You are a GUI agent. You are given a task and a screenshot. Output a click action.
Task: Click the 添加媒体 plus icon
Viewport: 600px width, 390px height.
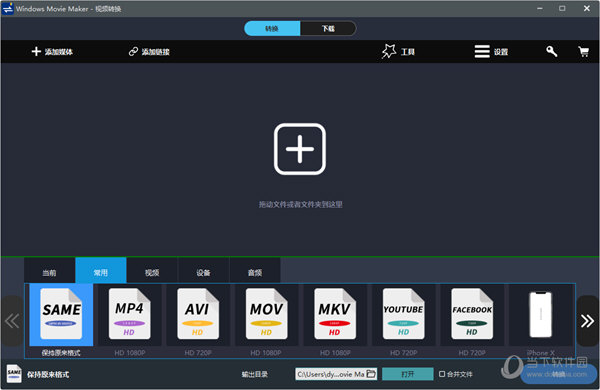36,51
